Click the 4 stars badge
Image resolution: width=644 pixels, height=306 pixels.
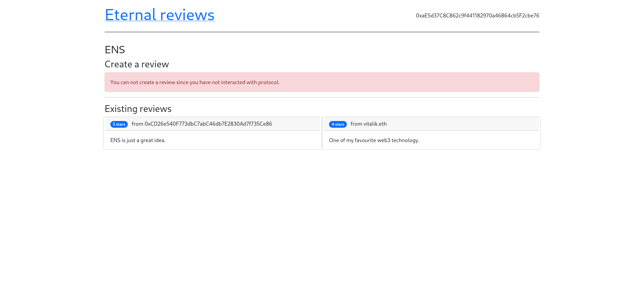338,124
